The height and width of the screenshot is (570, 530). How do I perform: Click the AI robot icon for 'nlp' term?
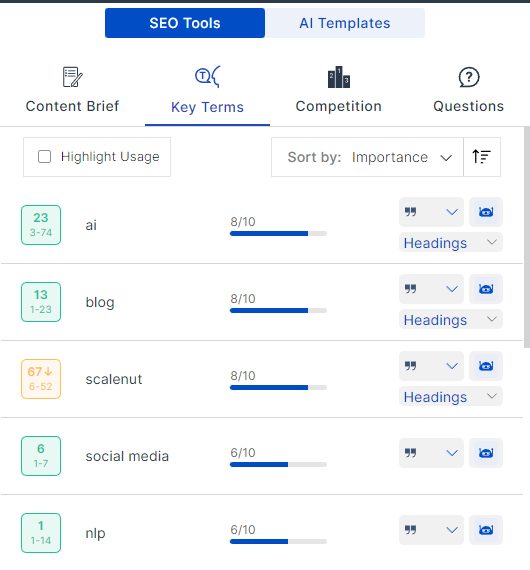[x=486, y=530]
